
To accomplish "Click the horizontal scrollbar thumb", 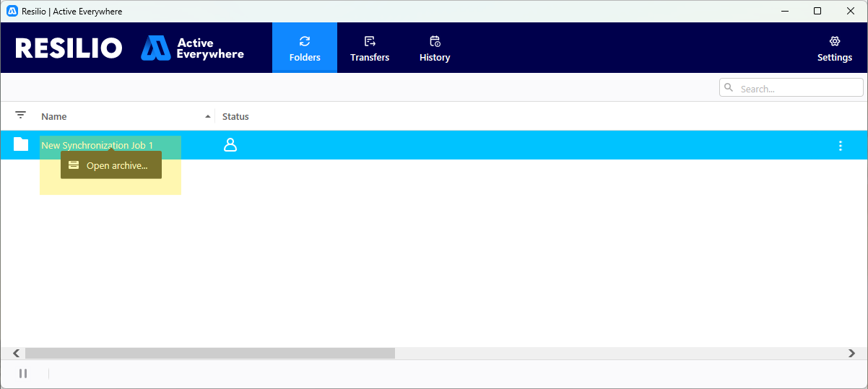I will coord(209,353).
